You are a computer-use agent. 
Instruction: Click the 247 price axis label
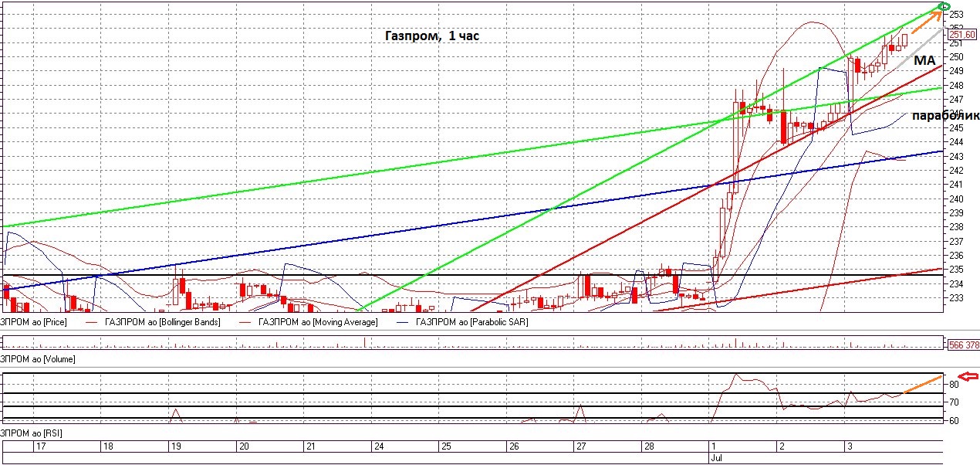point(955,100)
